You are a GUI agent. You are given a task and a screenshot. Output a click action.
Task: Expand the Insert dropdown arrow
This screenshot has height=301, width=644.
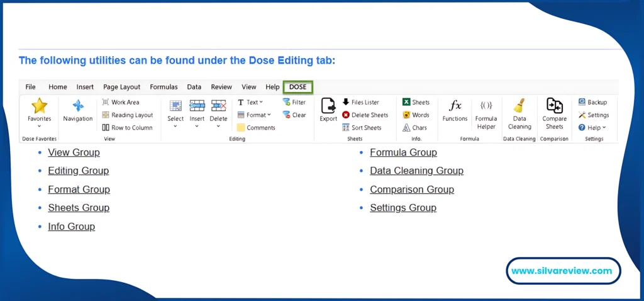pos(197,126)
